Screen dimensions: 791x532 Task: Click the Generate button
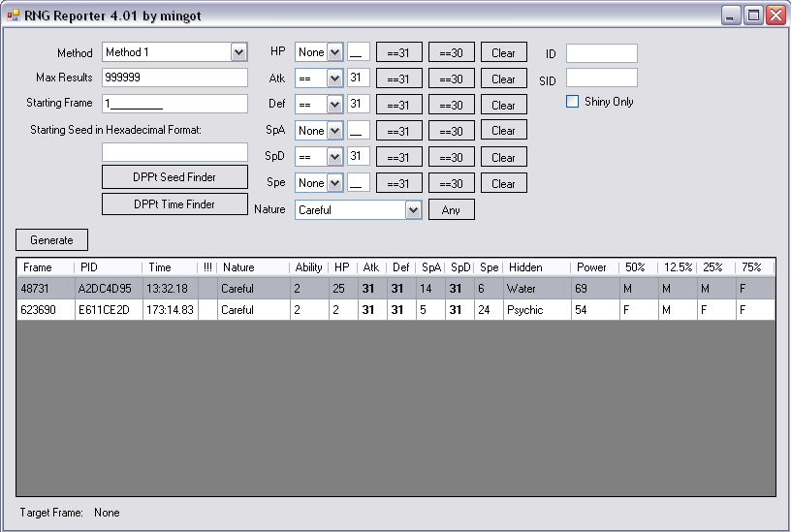coord(51,240)
